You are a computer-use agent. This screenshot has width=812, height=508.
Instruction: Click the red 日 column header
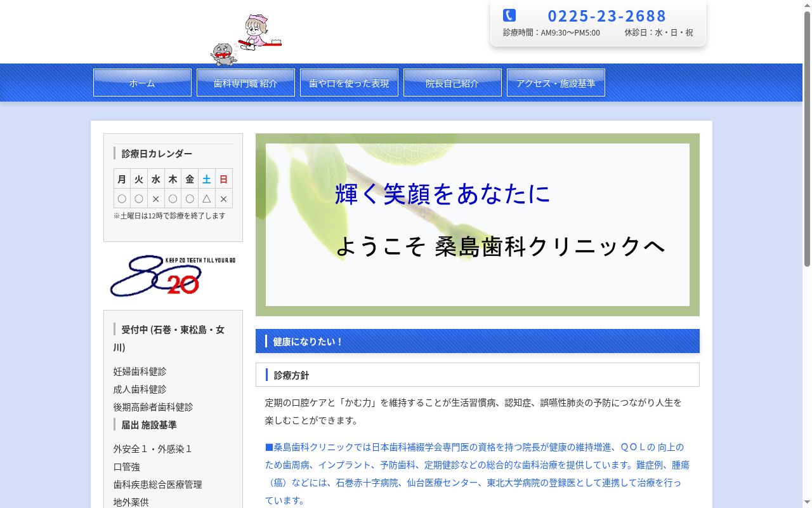tap(223, 179)
